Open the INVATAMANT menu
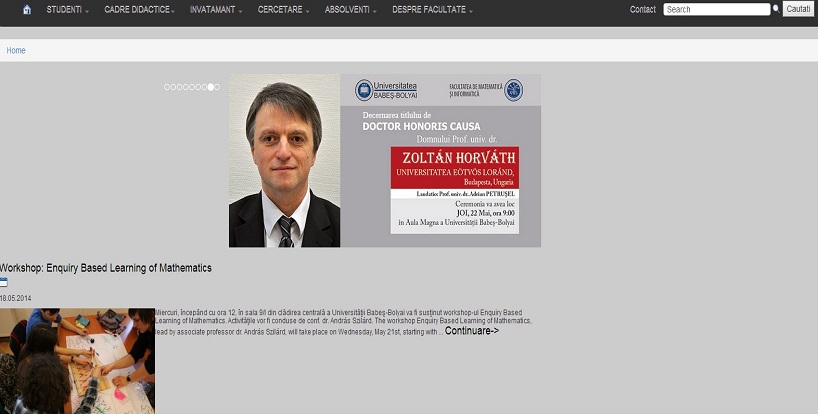The image size is (818, 414). 216,9
